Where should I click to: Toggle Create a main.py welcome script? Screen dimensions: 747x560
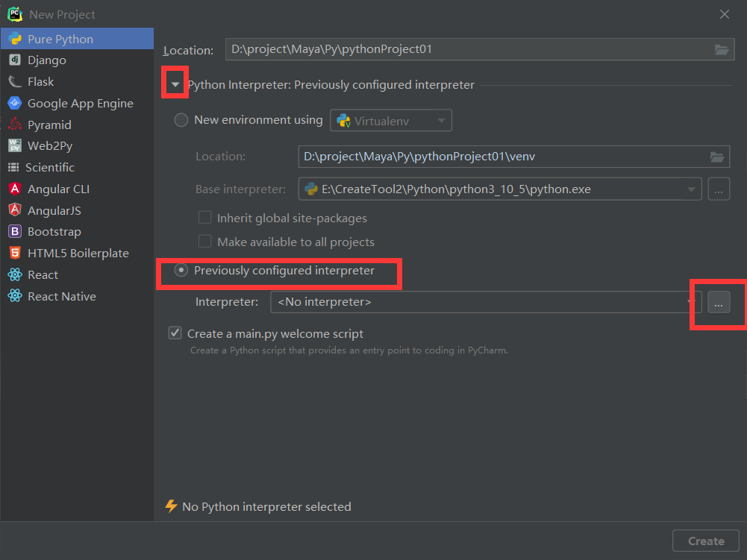[175, 333]
